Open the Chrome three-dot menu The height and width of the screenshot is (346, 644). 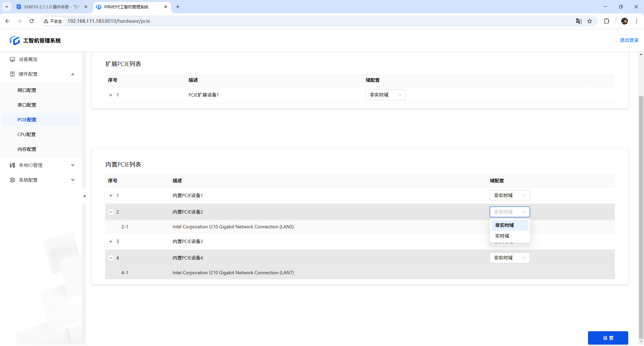[637, 21]
